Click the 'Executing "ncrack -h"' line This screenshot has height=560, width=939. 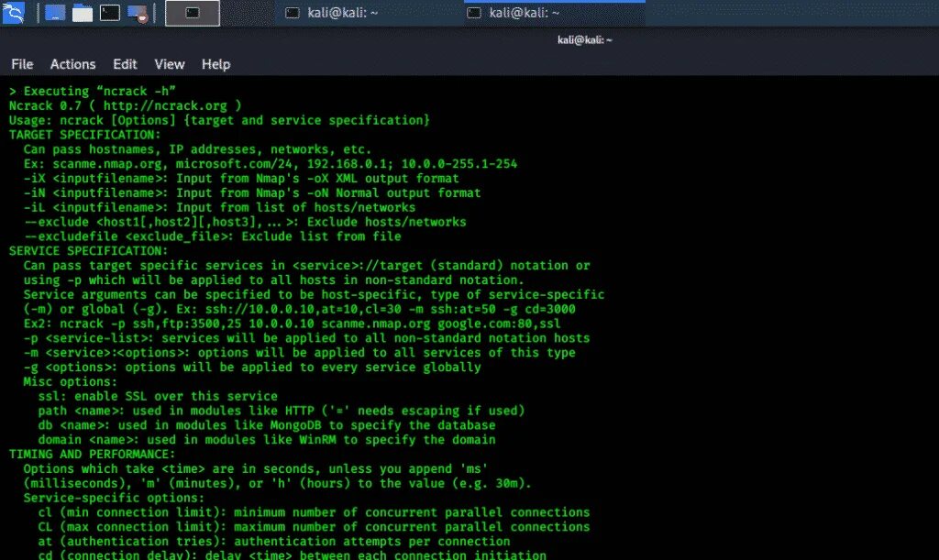[x=93, y=91]
